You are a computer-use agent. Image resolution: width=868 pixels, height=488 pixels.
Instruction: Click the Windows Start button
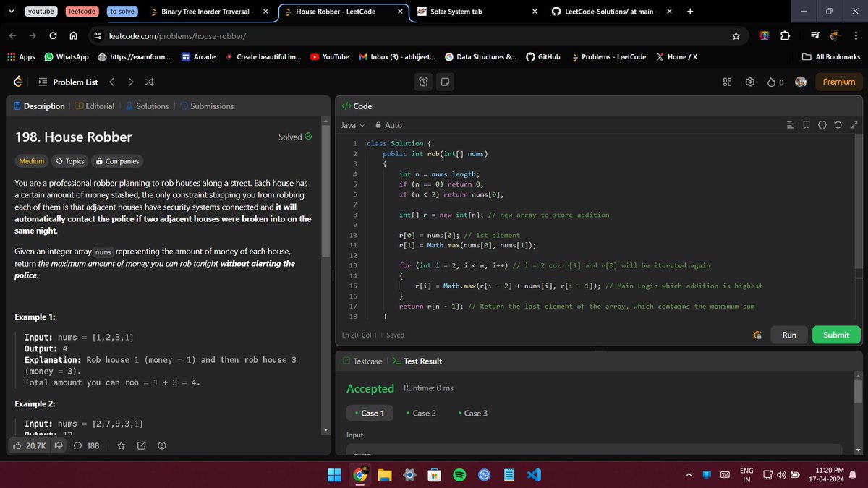pos(333,475)
